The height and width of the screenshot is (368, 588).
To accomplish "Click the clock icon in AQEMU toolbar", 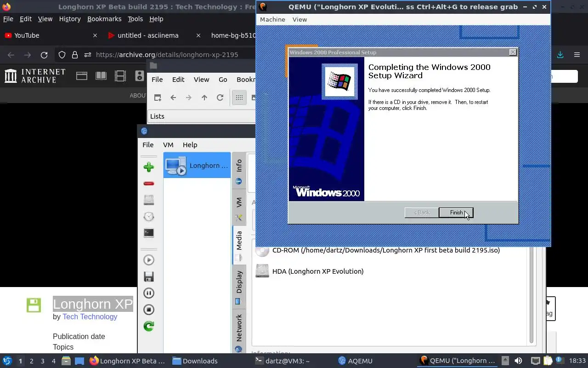I will click(x=148, y=217).
